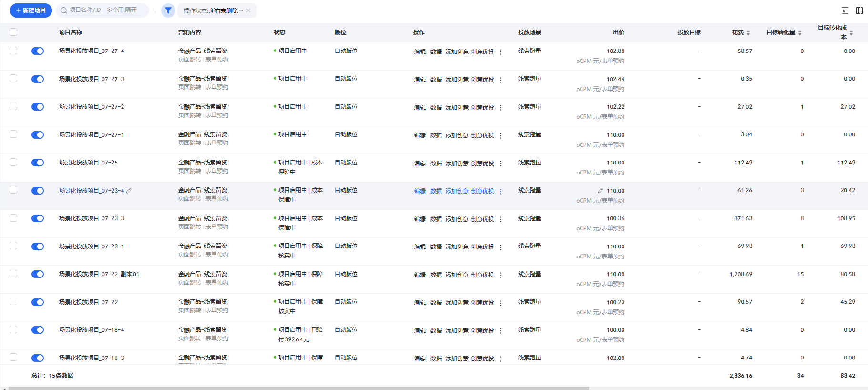
Task: Sort by 花费 column arrows
Action: point(748,33)
